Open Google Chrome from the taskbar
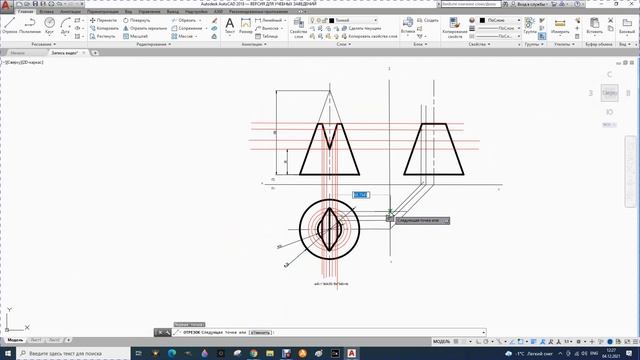The height and width of the screenshot is (360, 640). (x=253, y=353)
